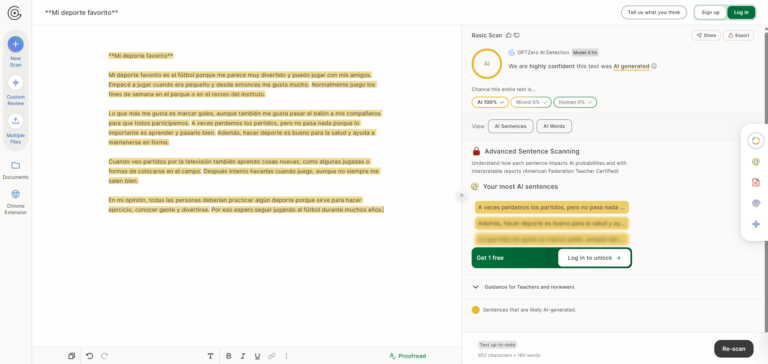The image size is (768, 364).
Task: Click the thumbs down icon beside Basic Scan
Action: point(516,35)
